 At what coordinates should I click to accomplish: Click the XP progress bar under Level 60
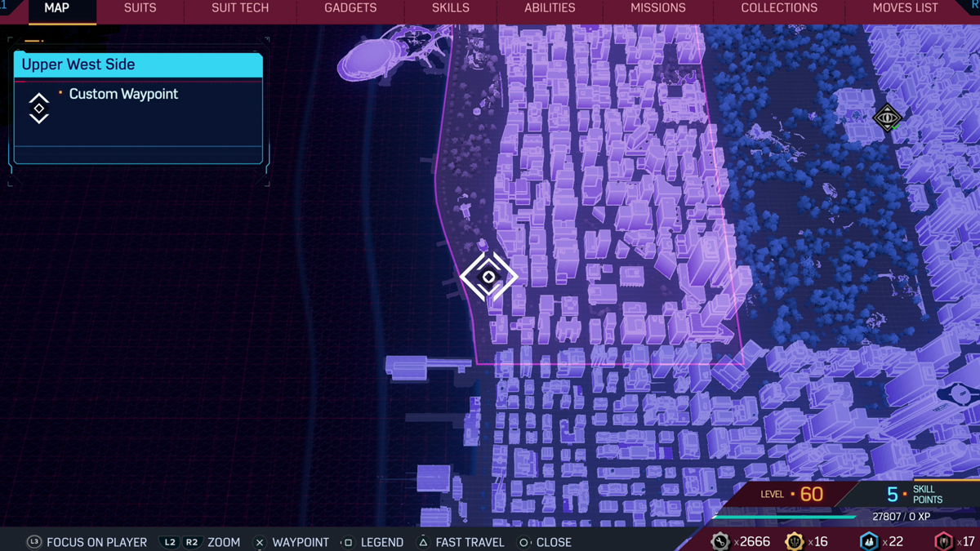[x=784, y=517]
